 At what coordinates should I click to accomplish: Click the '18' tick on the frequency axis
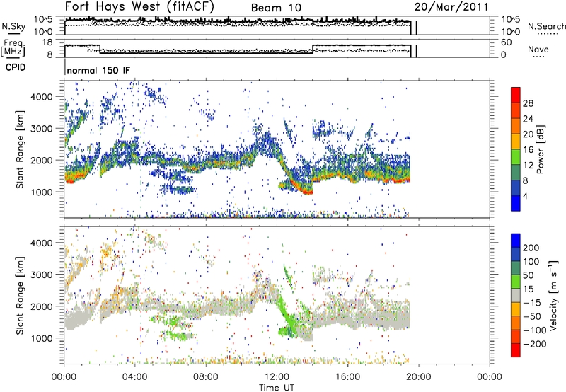point(47,42)
